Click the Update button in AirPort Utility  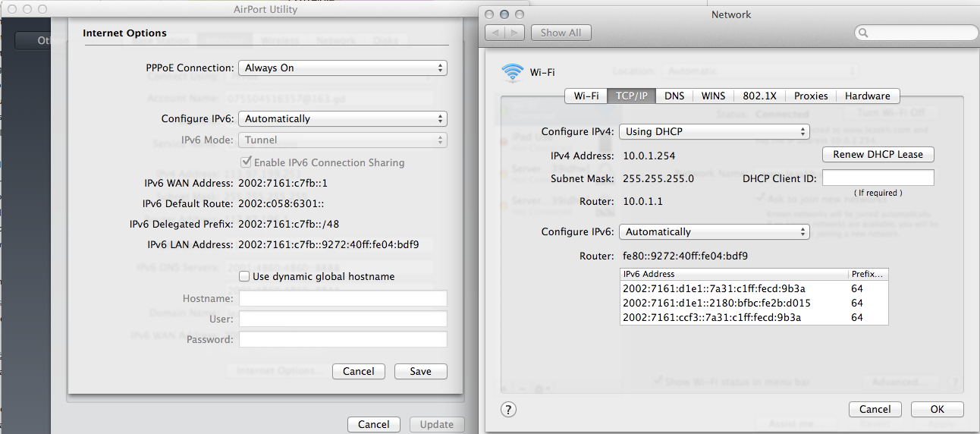(437, 424)
